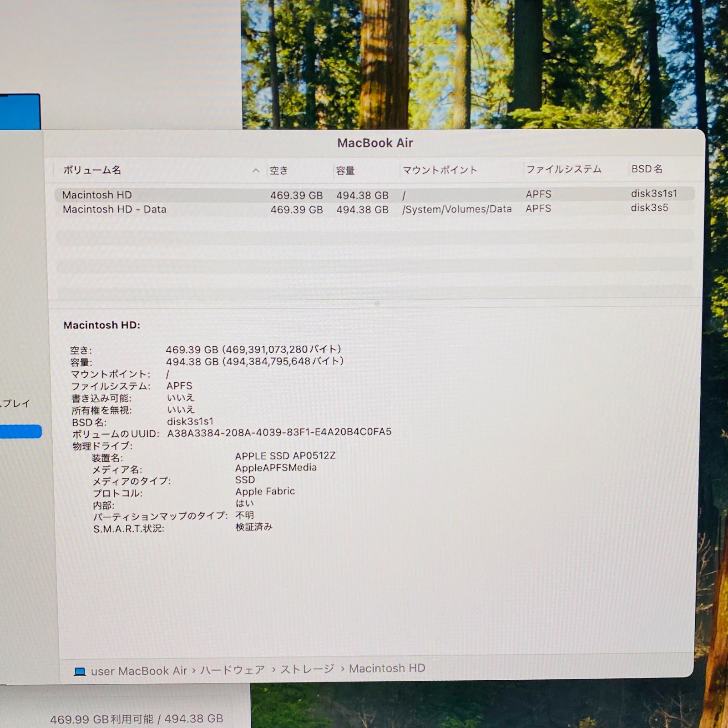728x728 pixels.
Task: Click the Macintosh HD: details heading
Action: tap(102, 325)
